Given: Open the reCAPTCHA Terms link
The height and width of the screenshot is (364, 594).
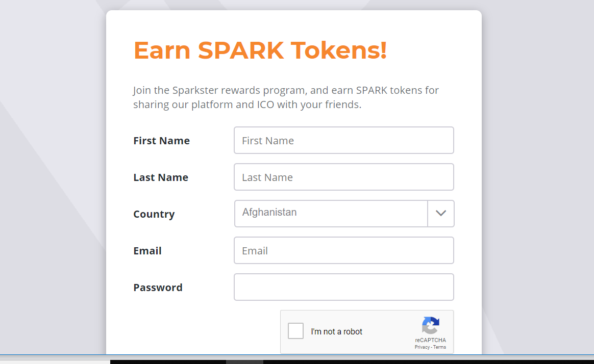Looking at the screenshot, I should (x=440, y=347).
